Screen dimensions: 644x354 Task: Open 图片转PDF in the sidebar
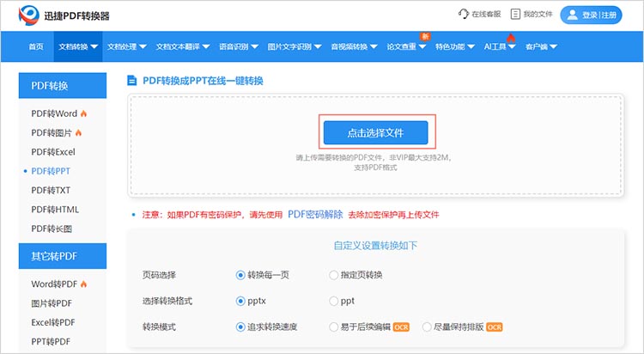(x=52, y=303)
